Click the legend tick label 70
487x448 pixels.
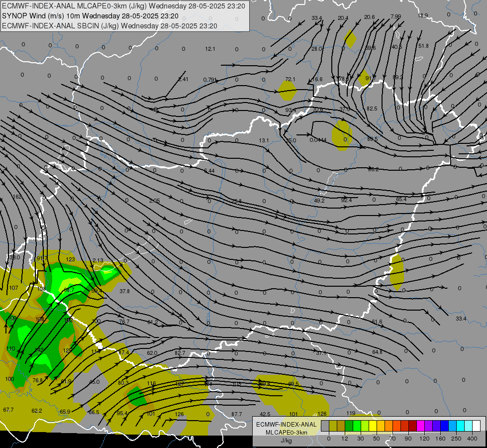(x=392, y=439)
